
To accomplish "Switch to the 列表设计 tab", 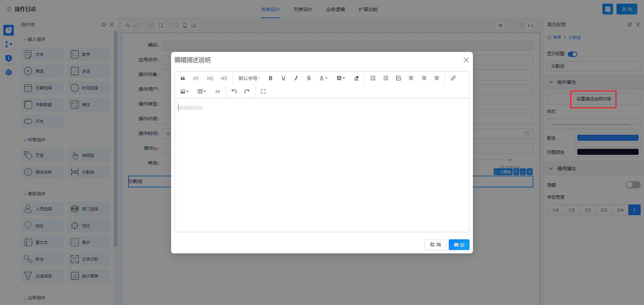I will point(303,9).
